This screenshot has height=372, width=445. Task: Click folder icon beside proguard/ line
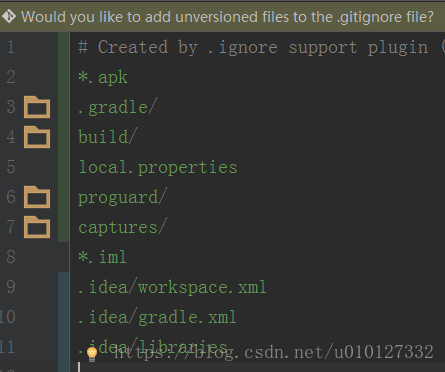[x=37, y=197]
